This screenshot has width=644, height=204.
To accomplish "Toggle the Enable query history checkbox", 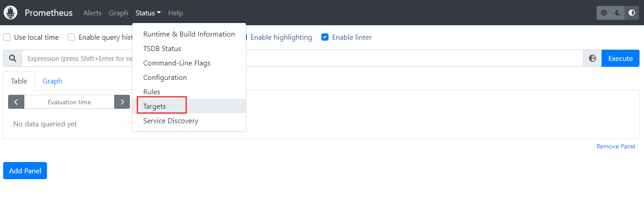I will click(x=71, y=37).
